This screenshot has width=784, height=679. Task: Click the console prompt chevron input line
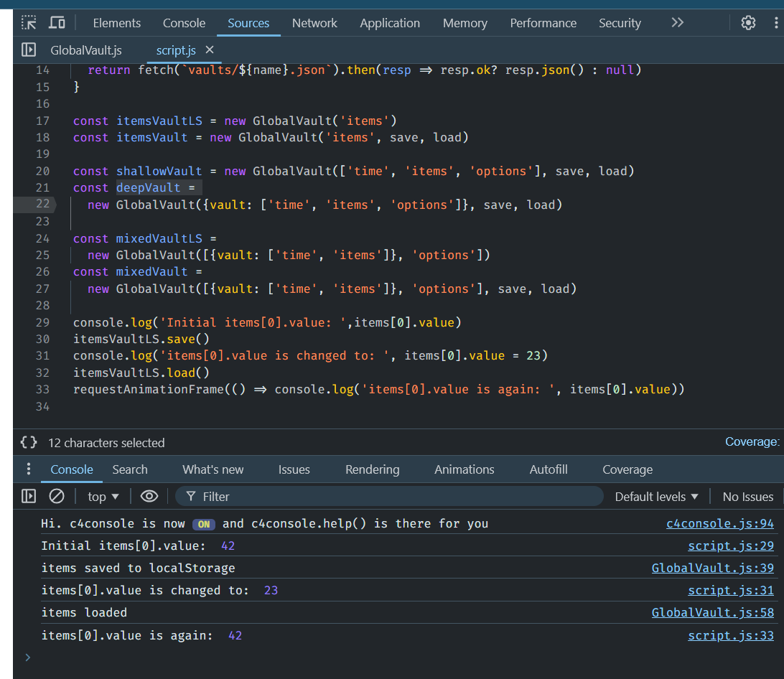point(28,657)
